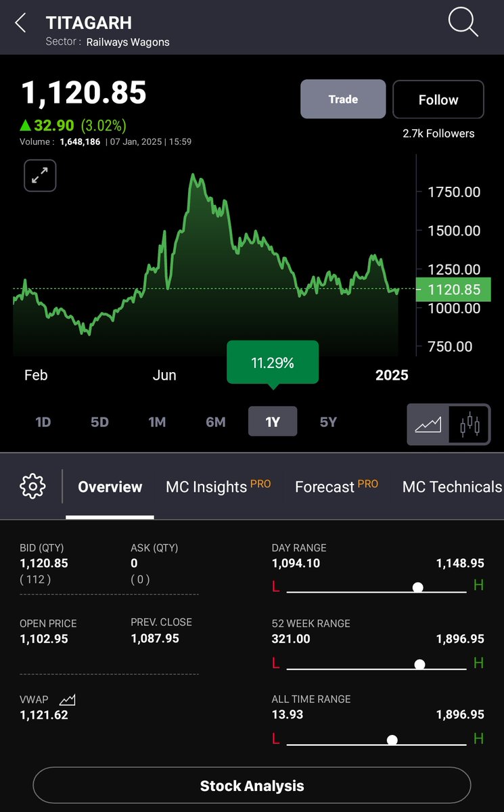
Task: Click the day high 1,148.95 value
Action: (x=460, y=563)
